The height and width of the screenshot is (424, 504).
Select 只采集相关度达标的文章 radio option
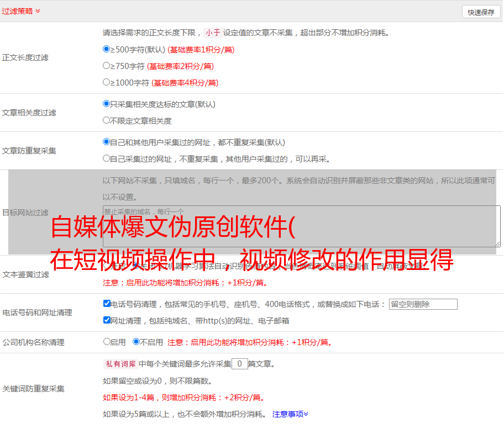107,104
